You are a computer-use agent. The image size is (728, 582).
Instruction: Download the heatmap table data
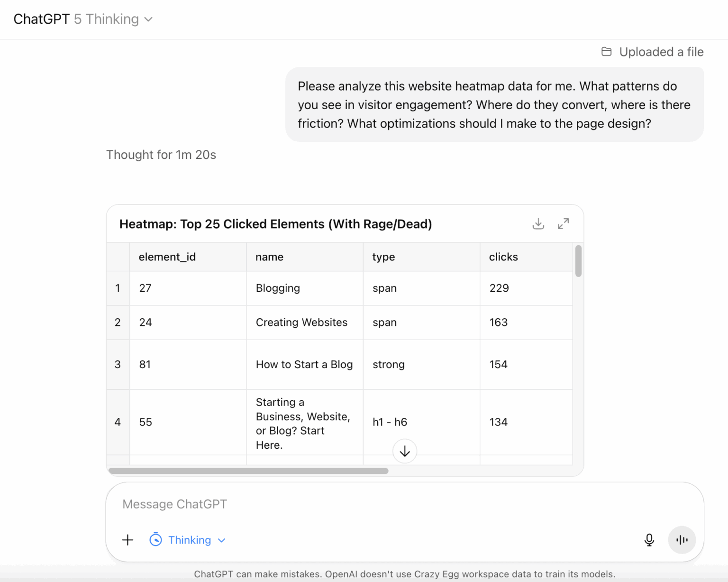click(538, 223)
